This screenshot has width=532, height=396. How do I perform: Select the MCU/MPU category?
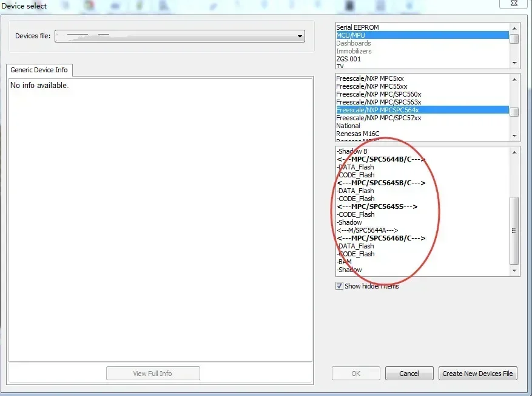pyautogui.click(x=422, y=35)
